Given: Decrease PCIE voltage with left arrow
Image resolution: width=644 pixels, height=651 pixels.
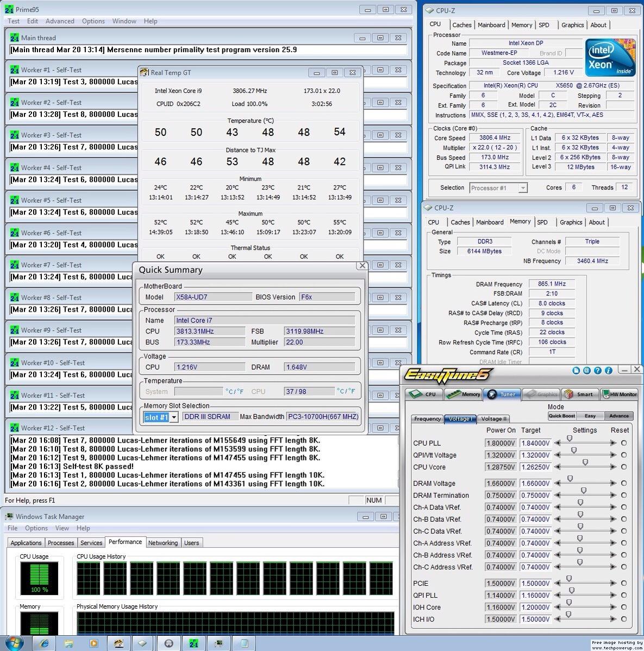Looking at the screenshot, I should pos(557,584).
